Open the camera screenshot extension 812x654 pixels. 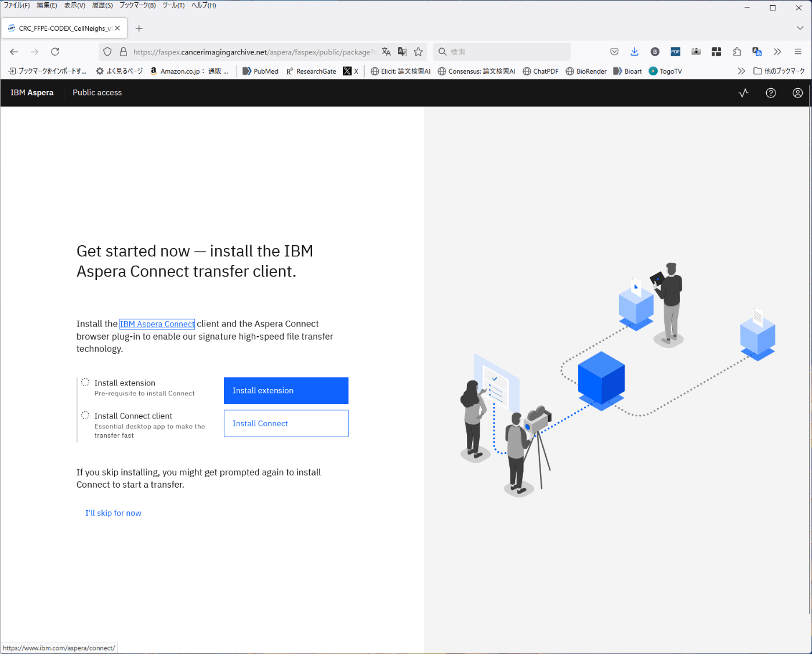[x=696, y=52]
